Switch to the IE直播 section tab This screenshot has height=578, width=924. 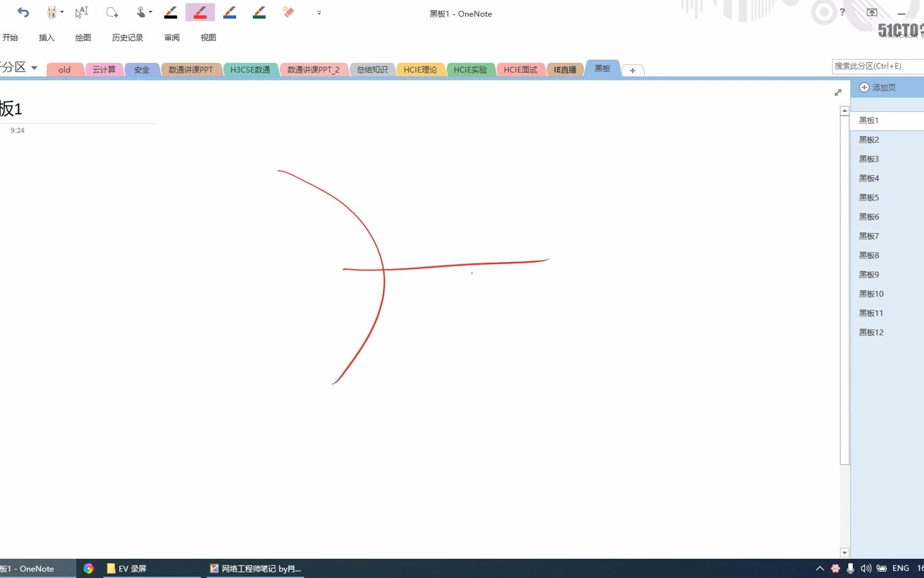[565, 70]
